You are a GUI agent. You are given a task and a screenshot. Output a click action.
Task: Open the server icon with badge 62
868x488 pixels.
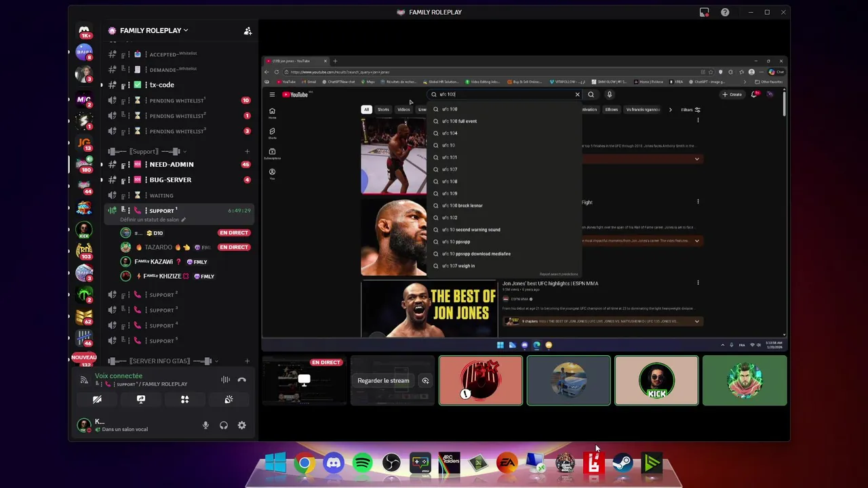click(x=84, y=317)
